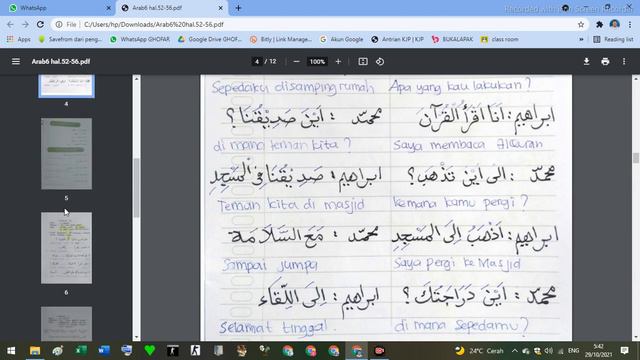Close the WhatsApp tab

click(x=108, y=8)
